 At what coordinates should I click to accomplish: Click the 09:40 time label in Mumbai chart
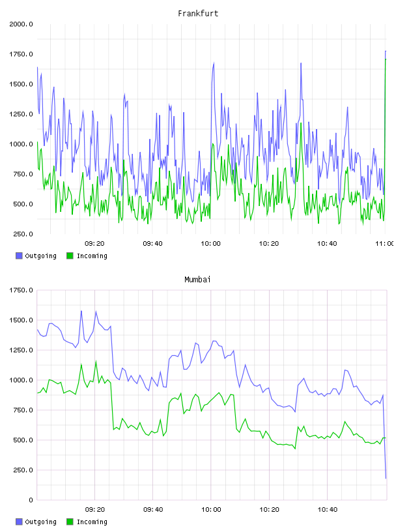coord(153,510)
